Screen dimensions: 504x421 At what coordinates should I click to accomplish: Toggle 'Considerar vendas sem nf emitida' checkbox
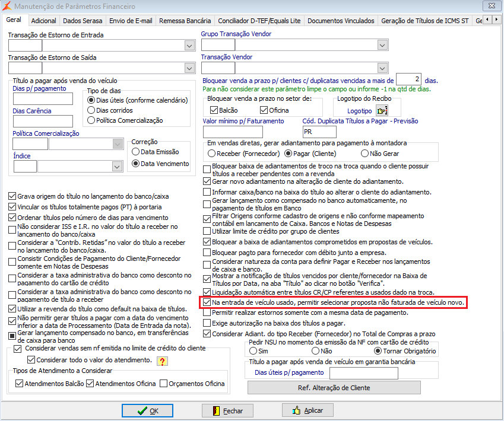[18, 349]
